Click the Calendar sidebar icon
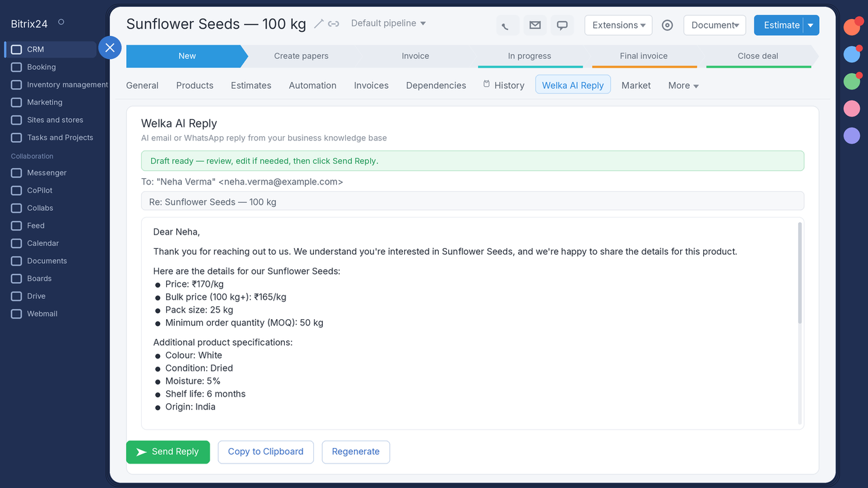 [16, 243]
